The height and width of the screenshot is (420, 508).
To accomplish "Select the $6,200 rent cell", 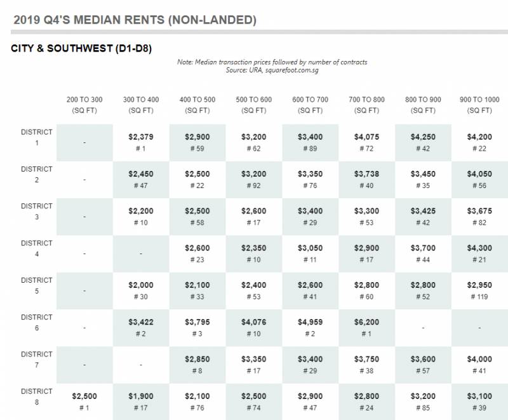I will (366, 327).
